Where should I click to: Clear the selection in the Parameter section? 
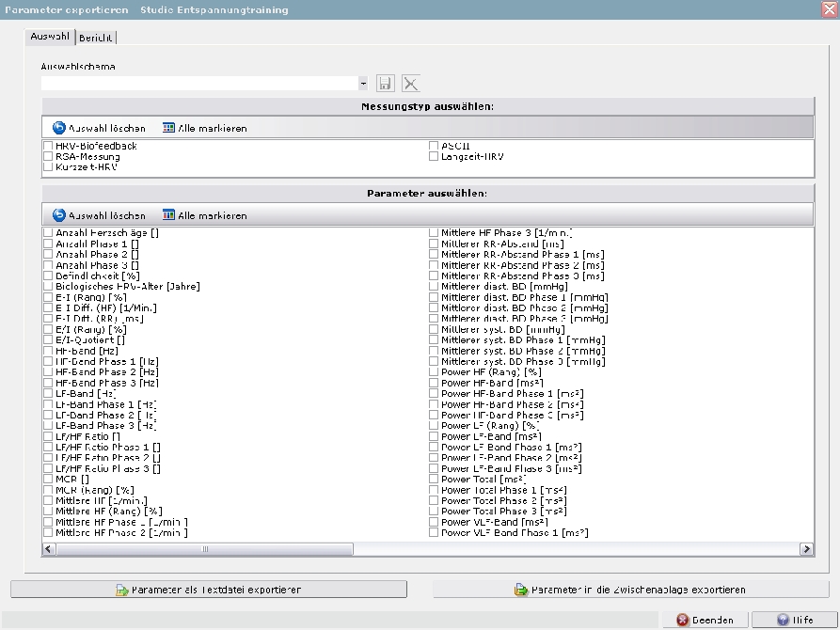pyautogui.click(x=99, y=215)
